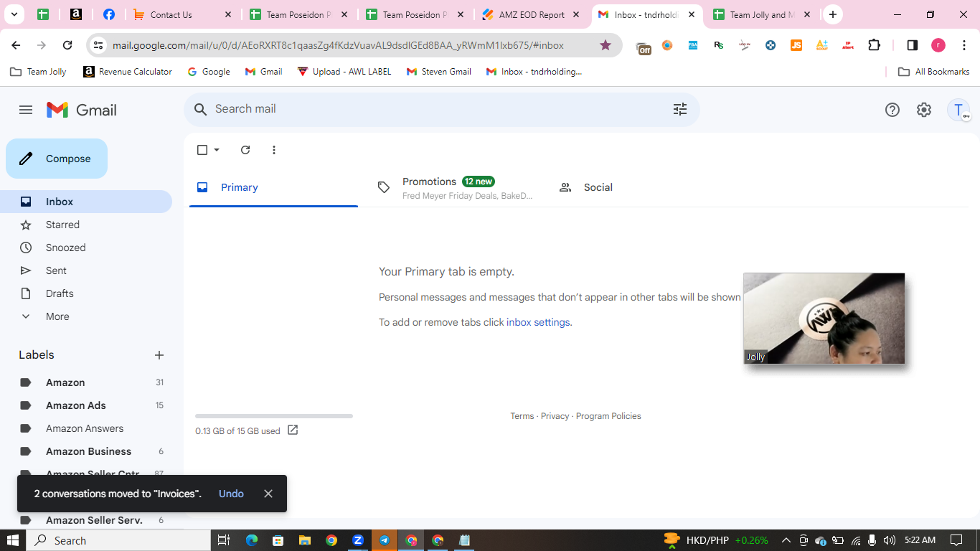This screenshot has height=551, width=980.
Task: Toggle the browser side panel
Action: tap(913, 45)
